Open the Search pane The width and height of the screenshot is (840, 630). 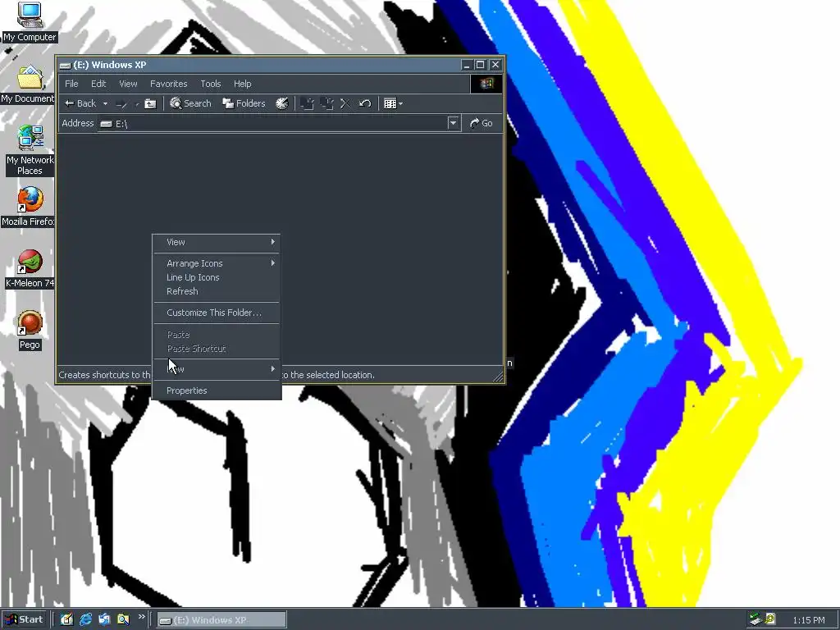pos(190,103)
